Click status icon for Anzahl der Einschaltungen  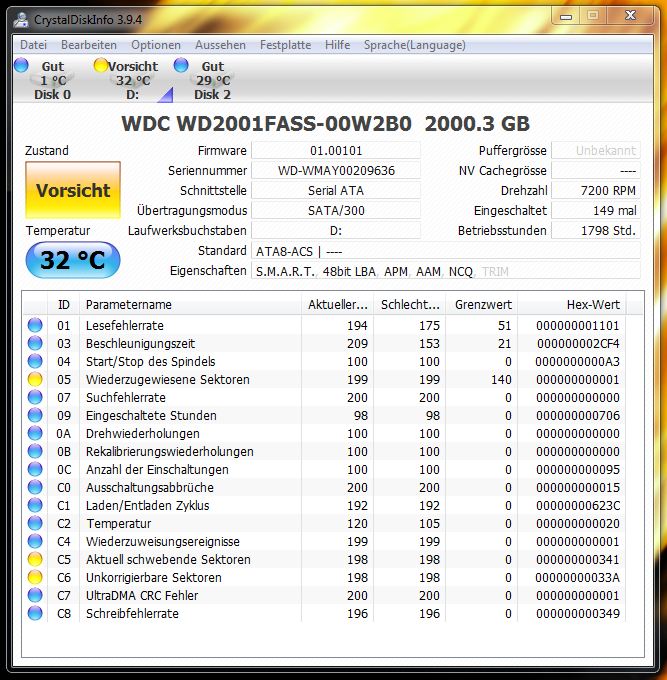click(x=35, y=469)
